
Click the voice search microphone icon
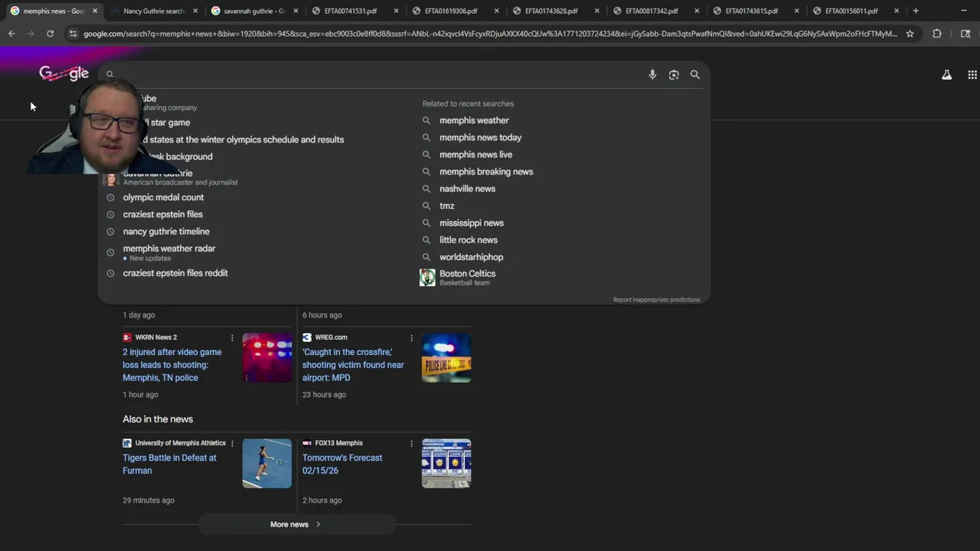point(652,74)
